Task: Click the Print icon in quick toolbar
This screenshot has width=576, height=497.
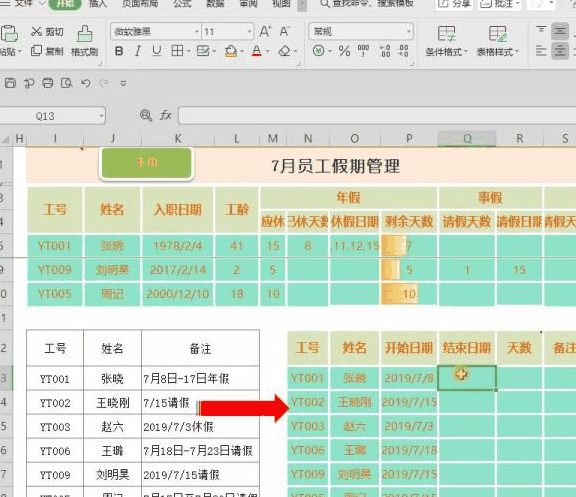Action: 48,83
